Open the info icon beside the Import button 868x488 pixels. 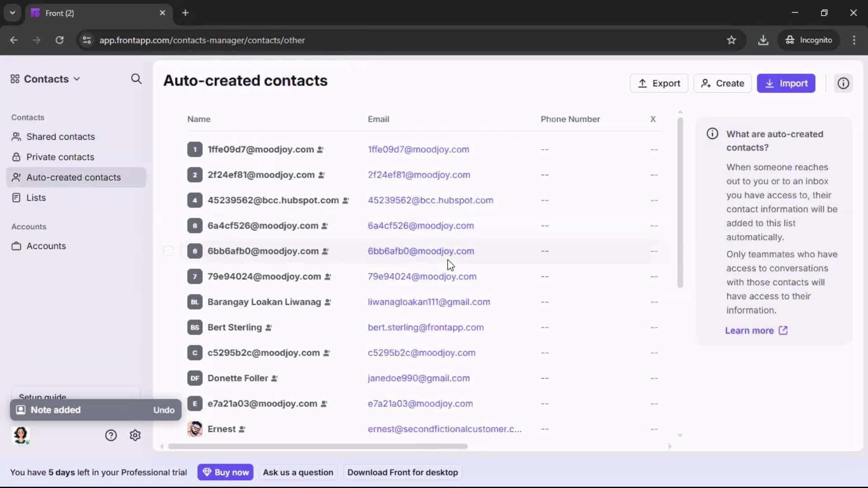pyautogui.click(x=843, y=83)
